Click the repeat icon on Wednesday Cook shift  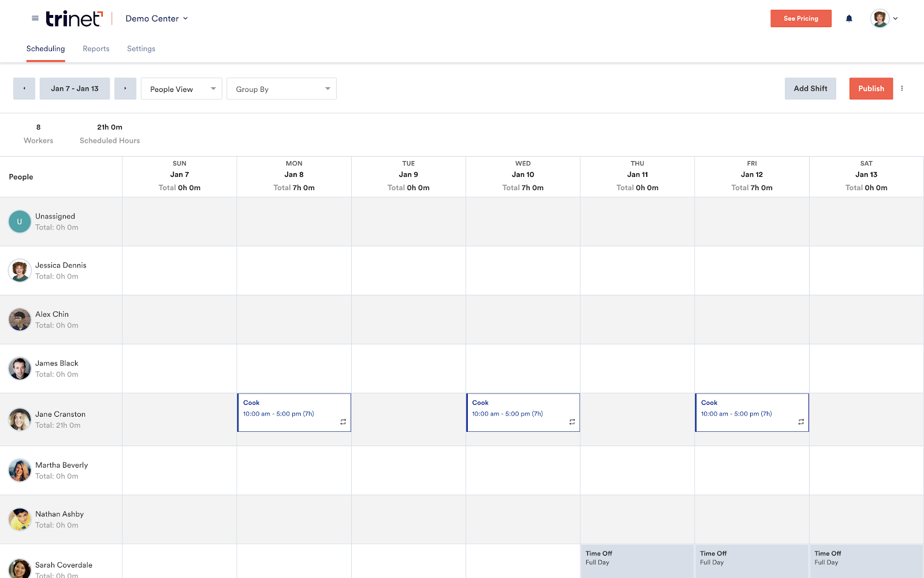pyautogui.click(x=572, y=422)
